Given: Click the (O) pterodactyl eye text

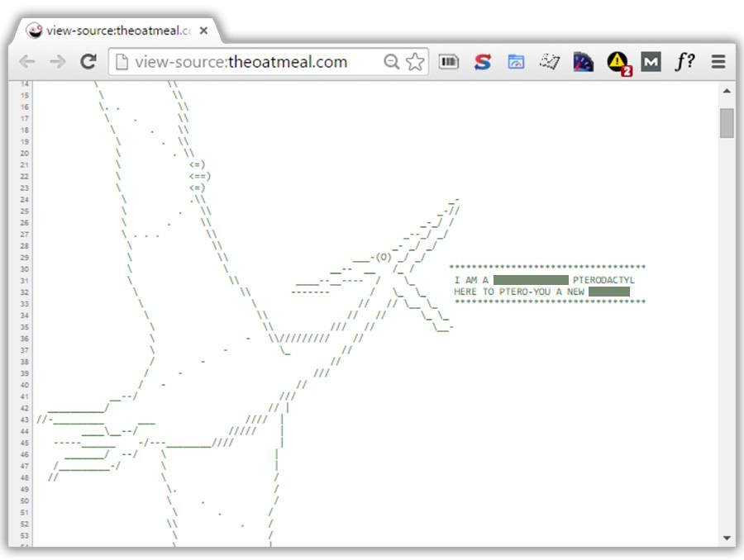Looking at the screenshot, I should [x=384, y=257].
